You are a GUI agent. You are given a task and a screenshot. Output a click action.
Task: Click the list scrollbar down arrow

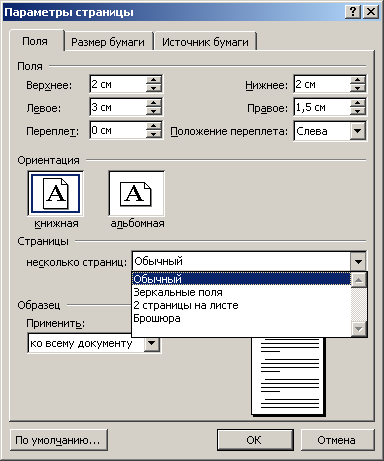(359, 329)
